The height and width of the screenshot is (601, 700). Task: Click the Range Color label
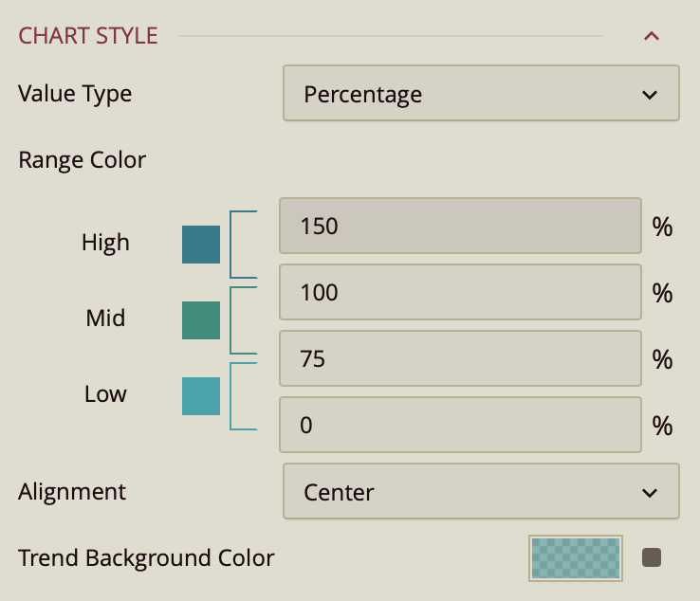(x=83, y=159)
